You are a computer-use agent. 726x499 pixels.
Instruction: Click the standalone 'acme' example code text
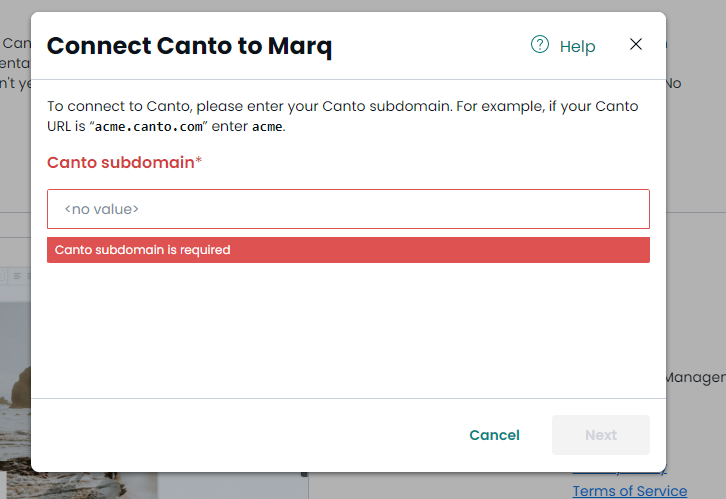tap(267, 126)
